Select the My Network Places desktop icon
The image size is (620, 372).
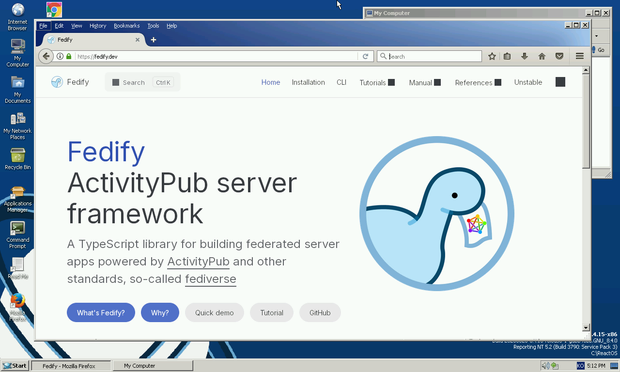coord(17,126)
